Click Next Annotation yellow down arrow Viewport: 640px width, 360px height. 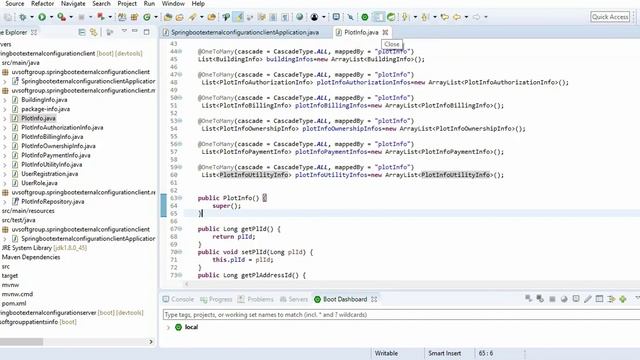coord(405,17)
